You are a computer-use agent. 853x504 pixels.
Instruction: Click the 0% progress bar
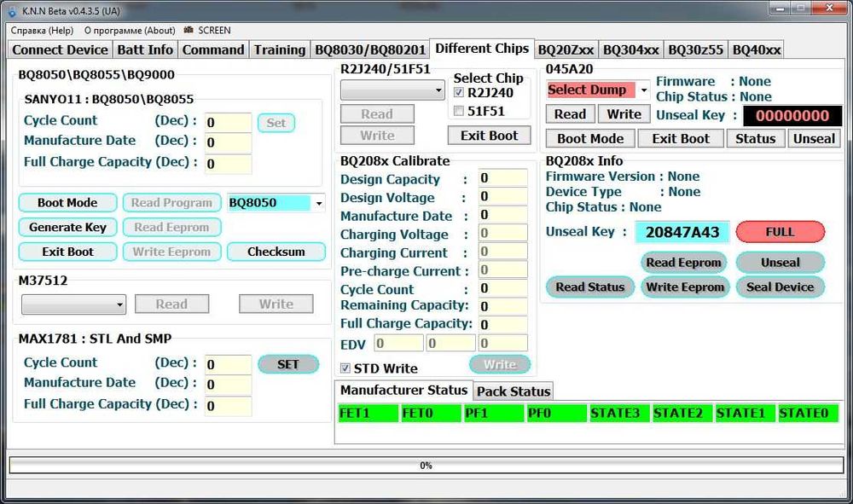(426, 466)
